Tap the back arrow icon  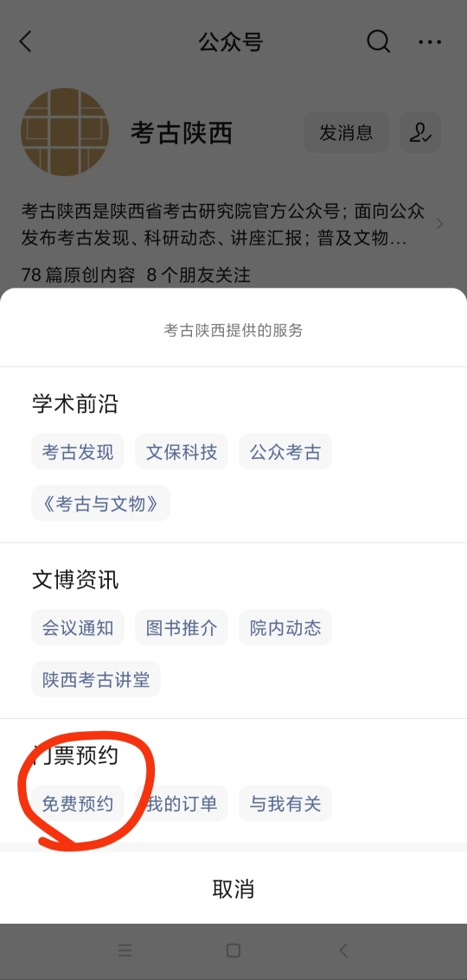26,41
